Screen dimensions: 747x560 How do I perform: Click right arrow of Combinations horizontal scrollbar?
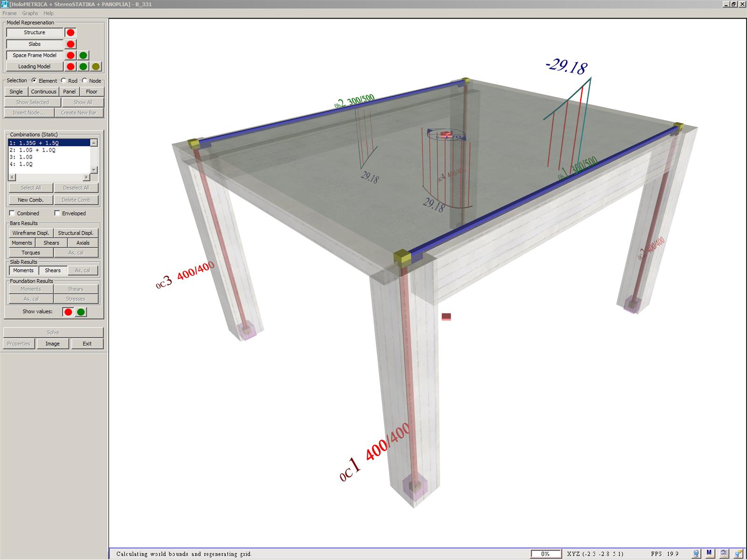[86, 177]
